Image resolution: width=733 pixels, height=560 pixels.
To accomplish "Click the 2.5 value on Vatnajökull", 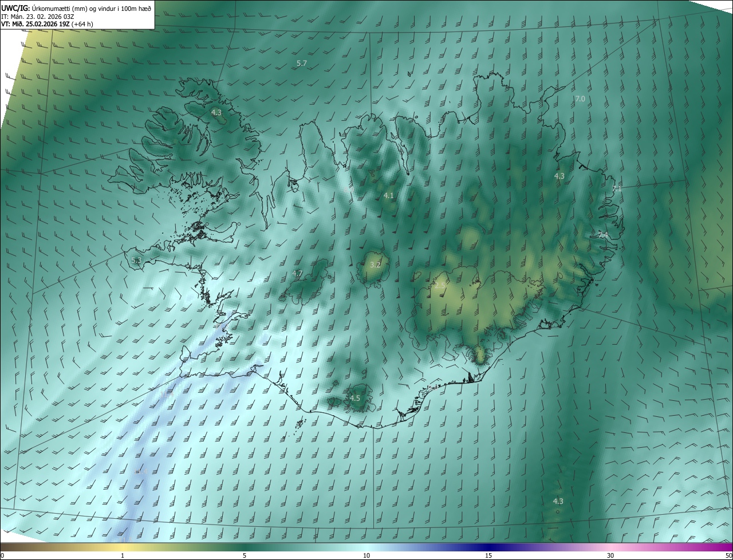I will (x=440, y=285).
